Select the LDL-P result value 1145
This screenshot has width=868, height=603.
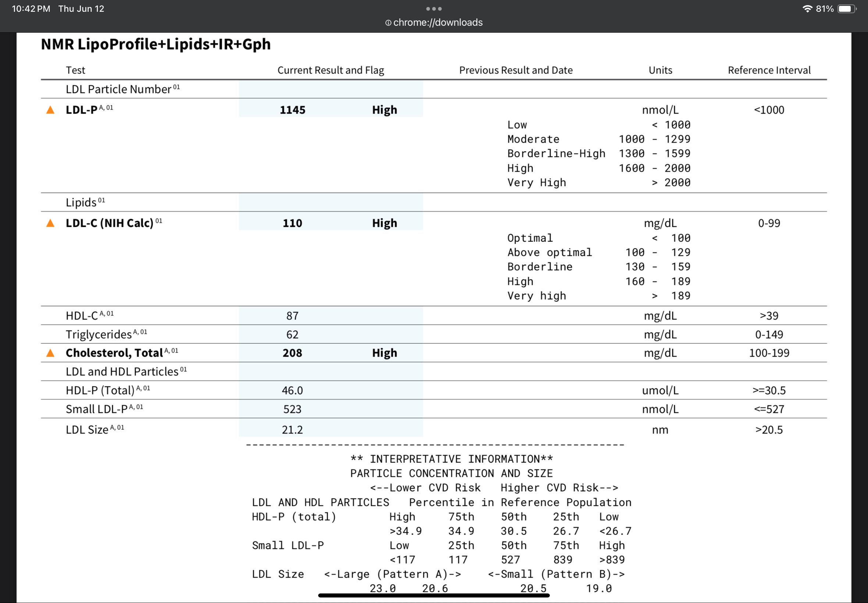tap(292, 110)
